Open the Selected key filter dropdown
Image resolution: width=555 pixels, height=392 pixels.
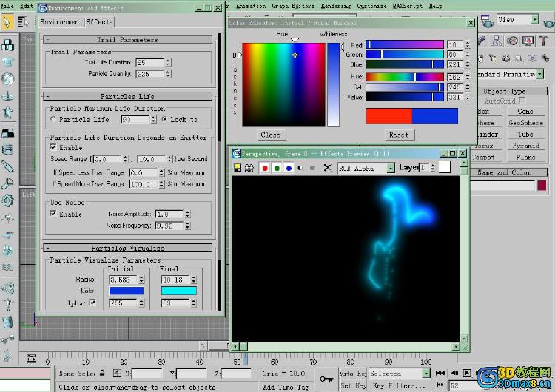(x=425, y=373)
